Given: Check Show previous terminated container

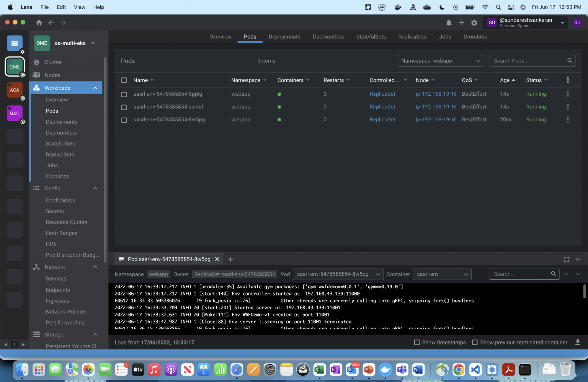Looking at the screenshot, I should tap(475, 342).
